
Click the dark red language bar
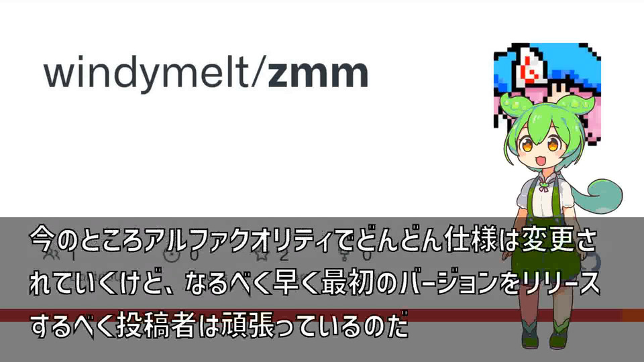pos(311,315)
